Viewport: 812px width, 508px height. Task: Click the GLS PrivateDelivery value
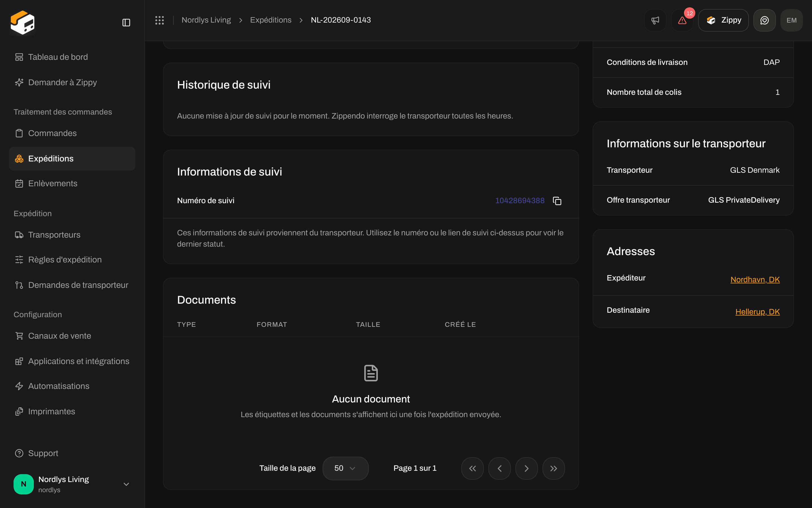(743, 200)
